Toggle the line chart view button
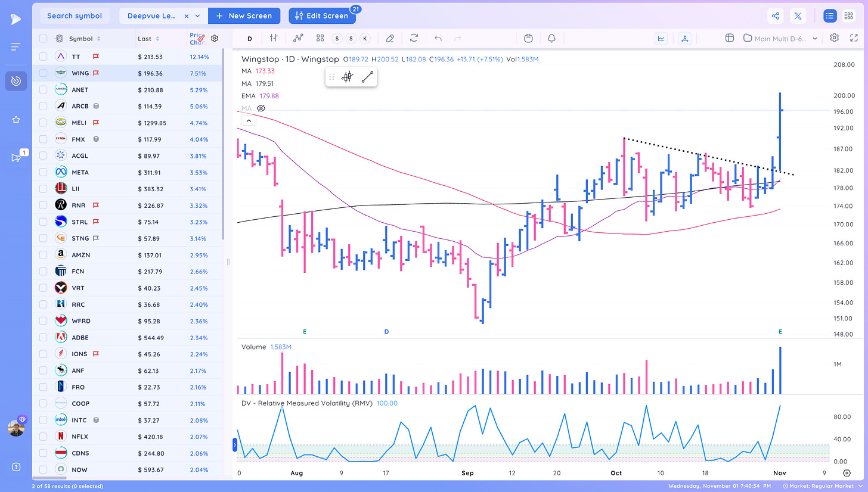Screen dimensions: 868x492 661,38
